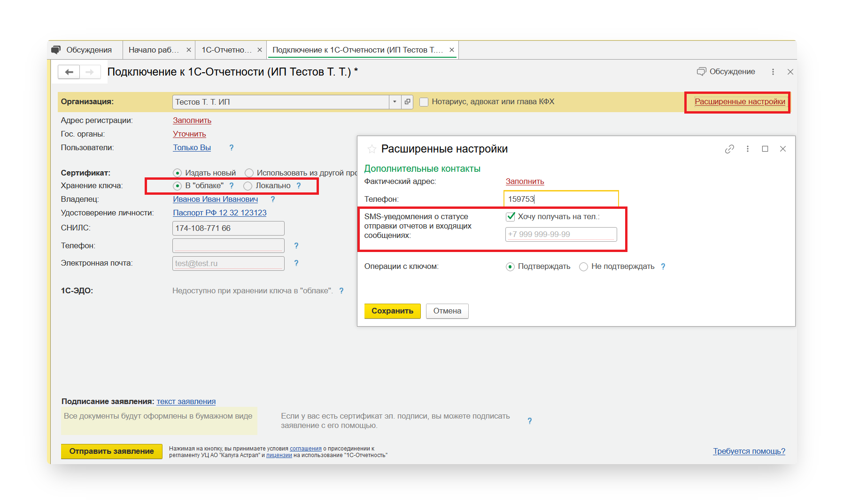The image size is (844, 504).
Task: Show help for the 1С-ЭДО row
Action: coord(341,290)
